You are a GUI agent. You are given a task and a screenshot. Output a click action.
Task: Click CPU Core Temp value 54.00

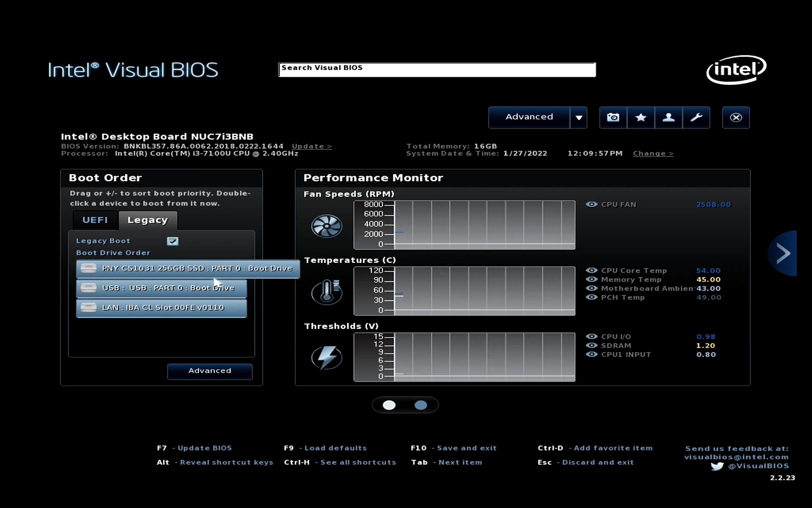(708, 271)
